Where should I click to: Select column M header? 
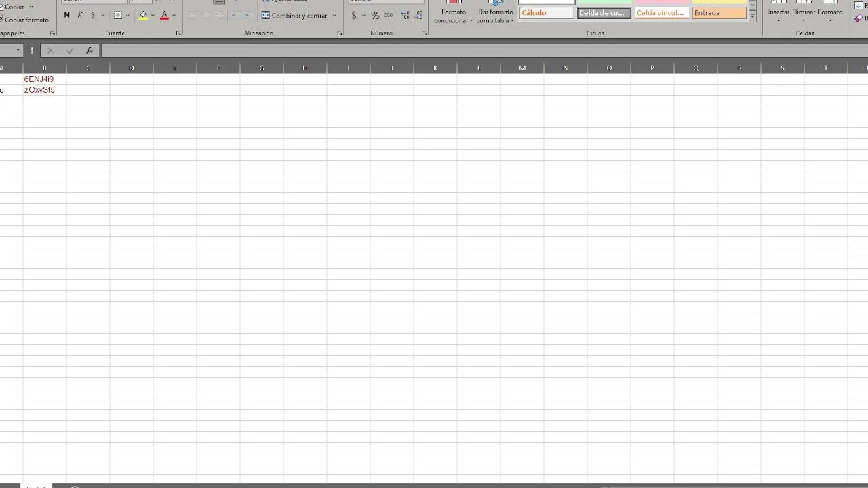pos(522,68)
